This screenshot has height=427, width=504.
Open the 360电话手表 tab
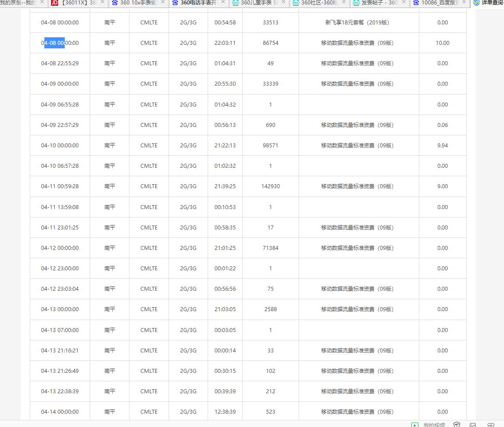[x=199, y=3]
